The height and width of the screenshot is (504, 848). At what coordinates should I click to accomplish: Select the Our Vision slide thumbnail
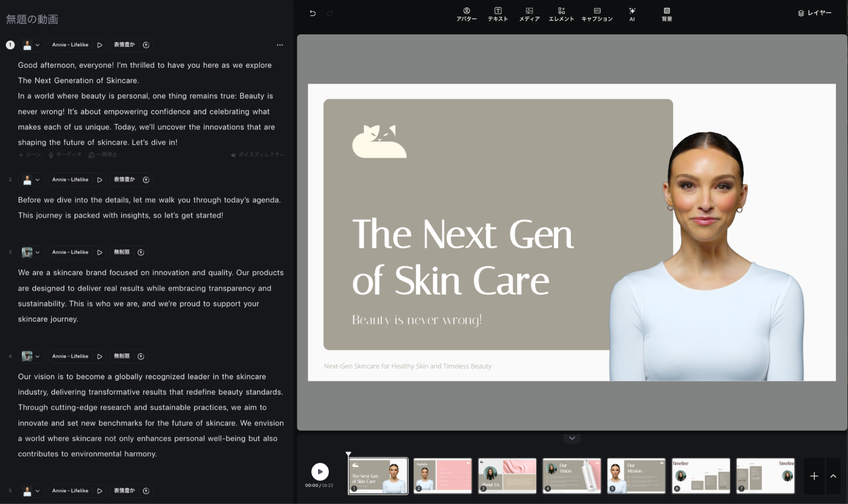pyautogui.click(x=571, y=476)
